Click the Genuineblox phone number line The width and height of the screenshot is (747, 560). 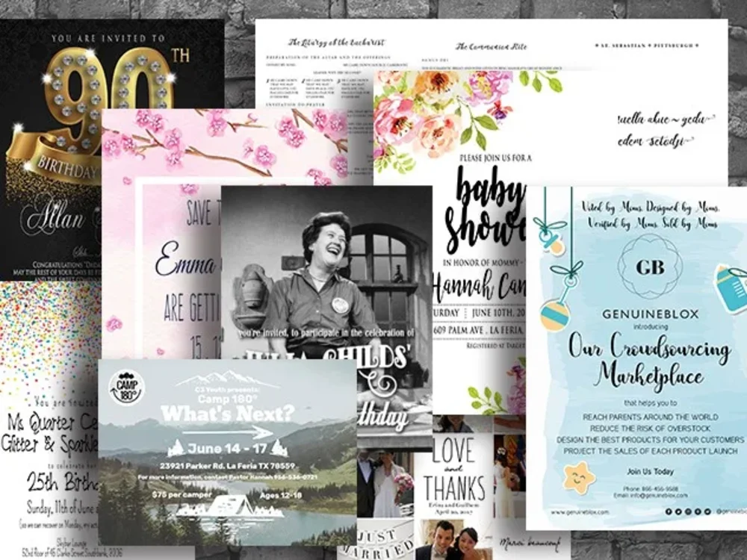(x=650, y=488)
